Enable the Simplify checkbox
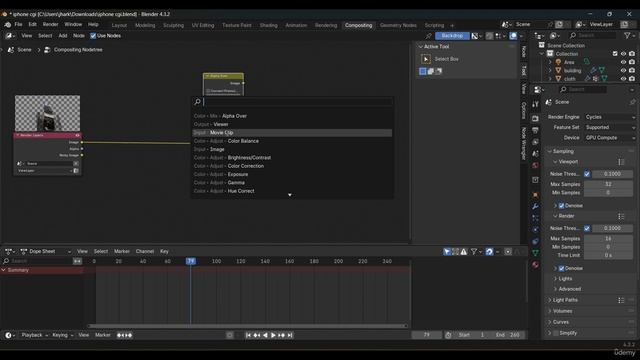 [556, 333]
